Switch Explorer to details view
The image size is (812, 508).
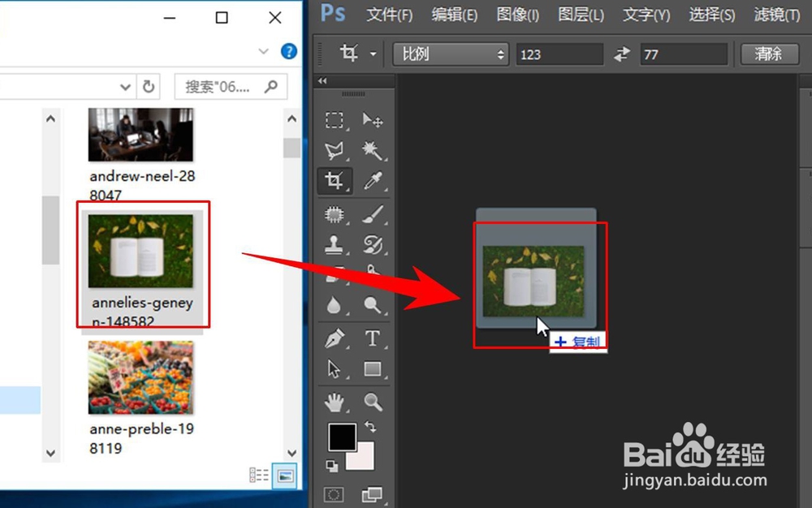[x=259, y=475]
